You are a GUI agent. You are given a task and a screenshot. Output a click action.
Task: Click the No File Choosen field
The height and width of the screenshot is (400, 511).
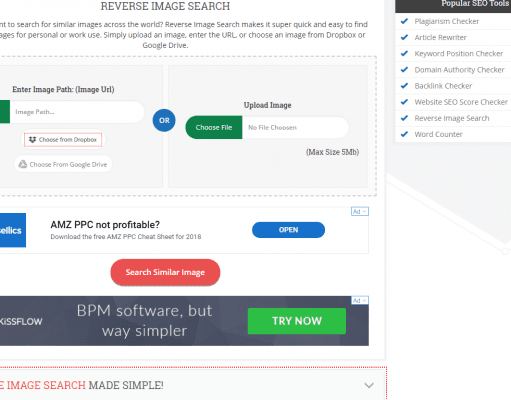point(295,127)
